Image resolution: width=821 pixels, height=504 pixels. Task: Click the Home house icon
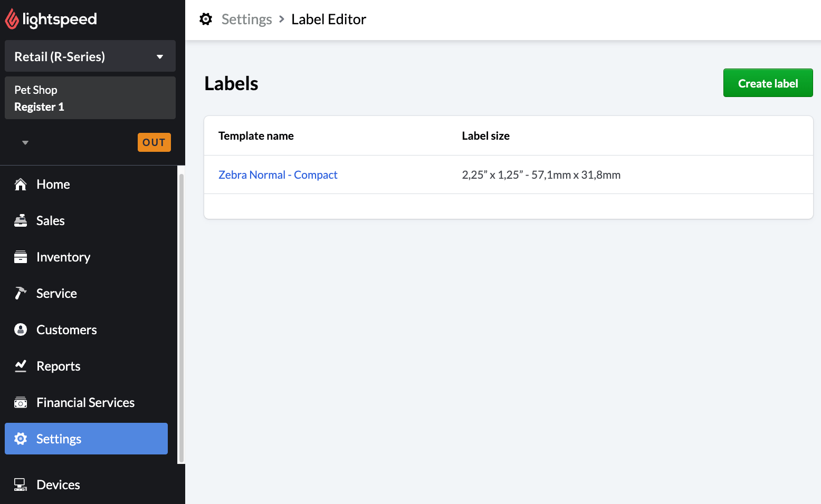21,185
